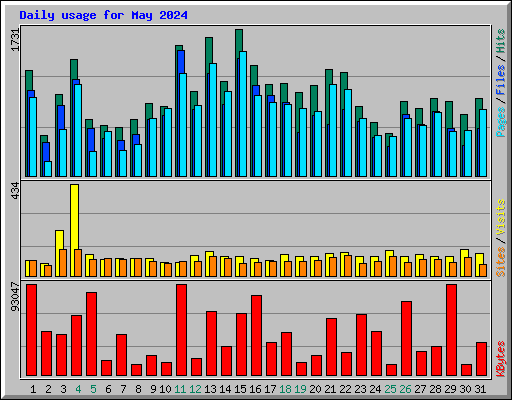Click the red KBytes bar for day 16
The width and height of the screenshot is (512, 400).
256,336
